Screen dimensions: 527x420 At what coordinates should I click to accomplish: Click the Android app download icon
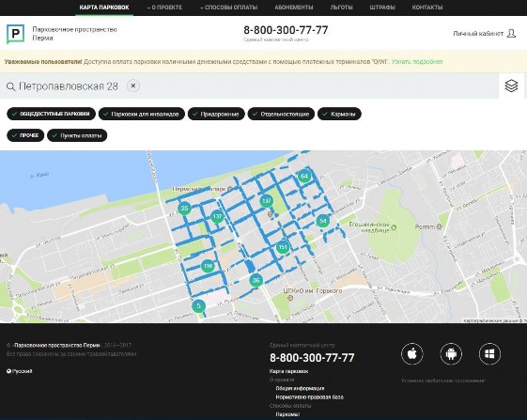[x=451, y=353]
